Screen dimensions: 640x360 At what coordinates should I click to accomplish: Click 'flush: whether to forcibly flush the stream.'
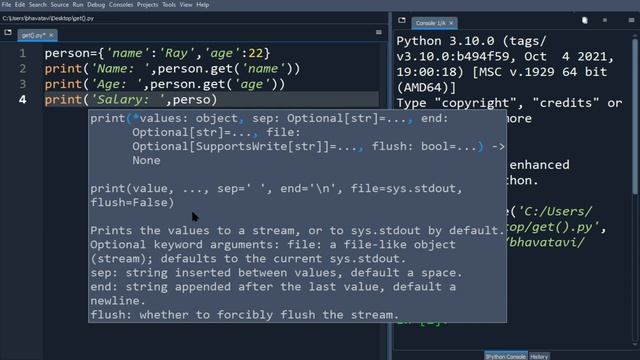pyautogui.click(x=244, y=315)
